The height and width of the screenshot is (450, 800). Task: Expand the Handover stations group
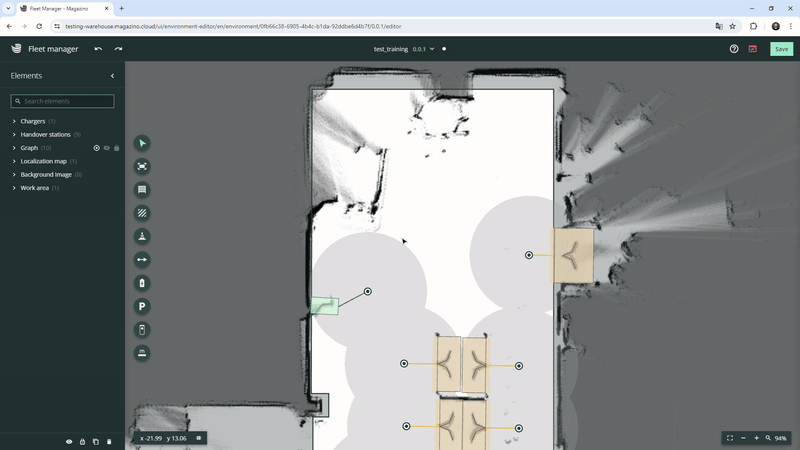[x=14, y=135]
